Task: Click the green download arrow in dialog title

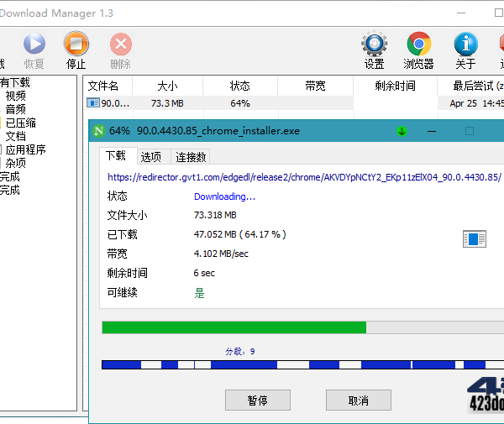Action: click(x=402, y=131)
